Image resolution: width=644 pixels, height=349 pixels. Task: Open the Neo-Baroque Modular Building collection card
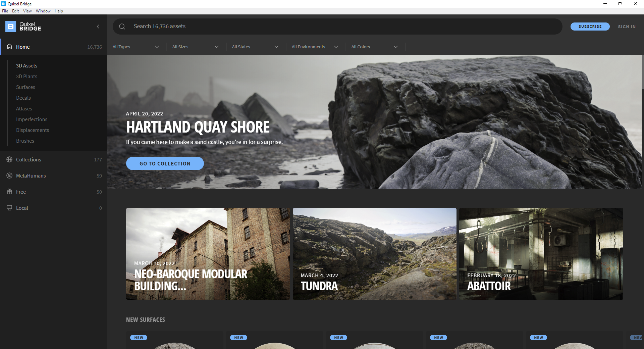tap(208, 254)
